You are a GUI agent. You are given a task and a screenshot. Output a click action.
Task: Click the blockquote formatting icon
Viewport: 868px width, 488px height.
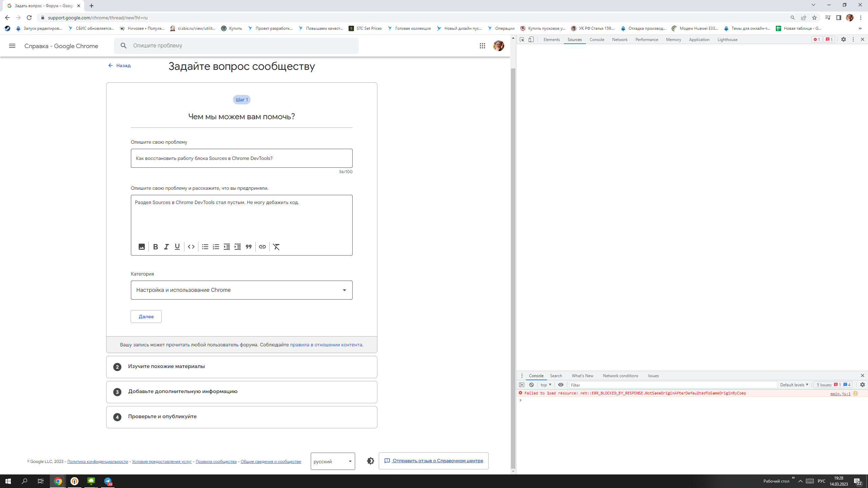249,247
